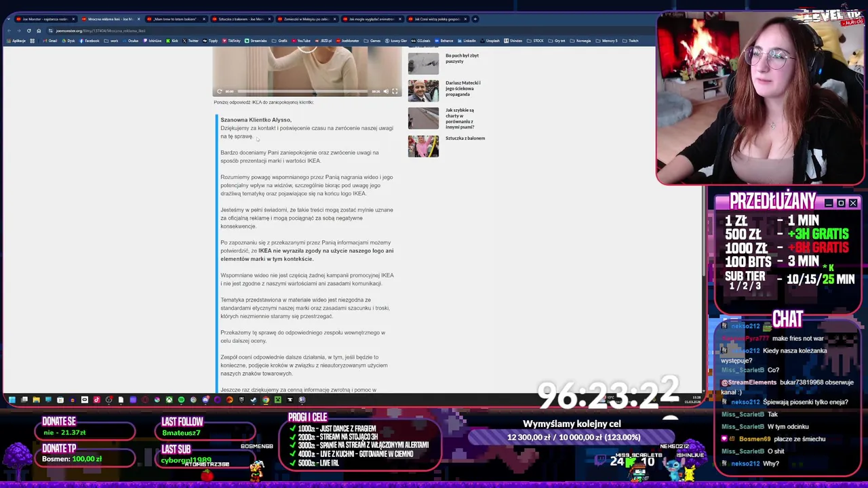Expand the 'Grafik' bookmarks folder
The image size is (868, 488).
pyautogui.click(x=279, y=41)
